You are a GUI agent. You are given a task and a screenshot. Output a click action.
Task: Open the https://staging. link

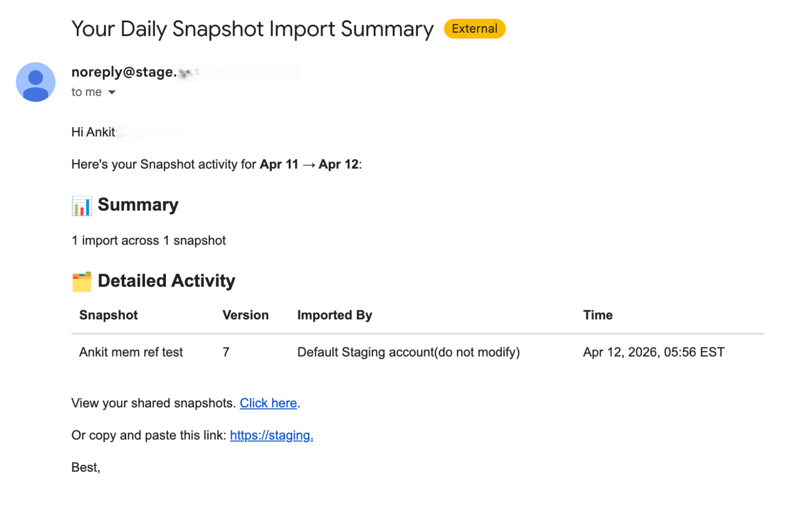coord(272,435)
